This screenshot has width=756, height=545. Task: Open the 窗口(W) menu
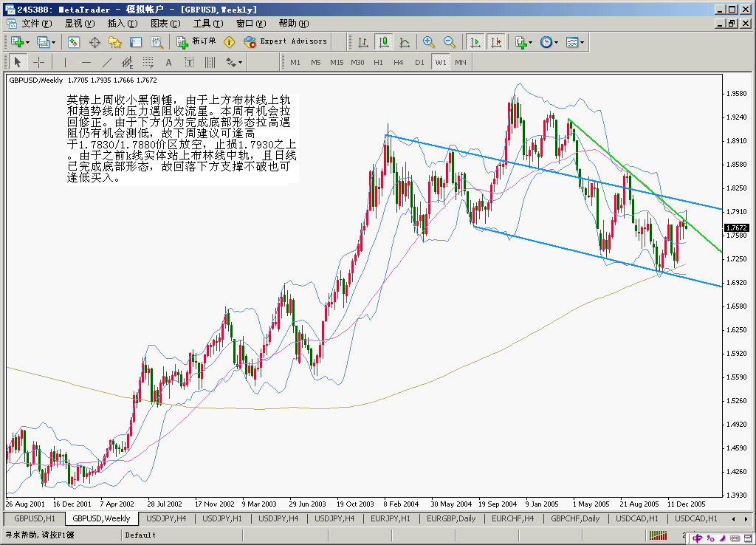[251, 24]
